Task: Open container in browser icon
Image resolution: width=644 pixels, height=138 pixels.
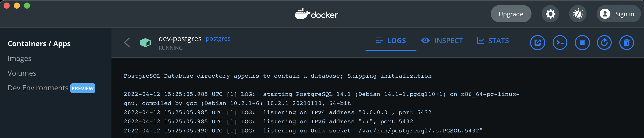Action: point(537,43)
